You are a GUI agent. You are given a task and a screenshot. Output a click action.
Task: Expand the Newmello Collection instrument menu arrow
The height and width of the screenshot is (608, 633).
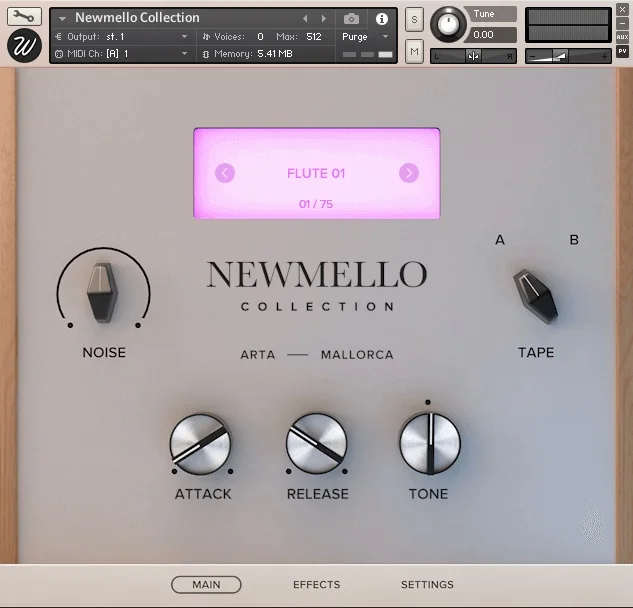click(x=62, y=19)
